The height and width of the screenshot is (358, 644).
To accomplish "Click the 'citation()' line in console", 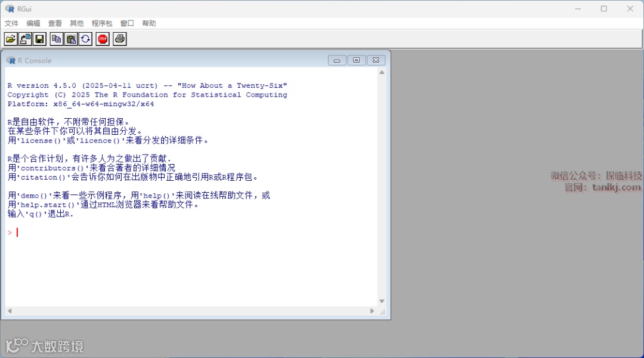I will pos(134,177).
